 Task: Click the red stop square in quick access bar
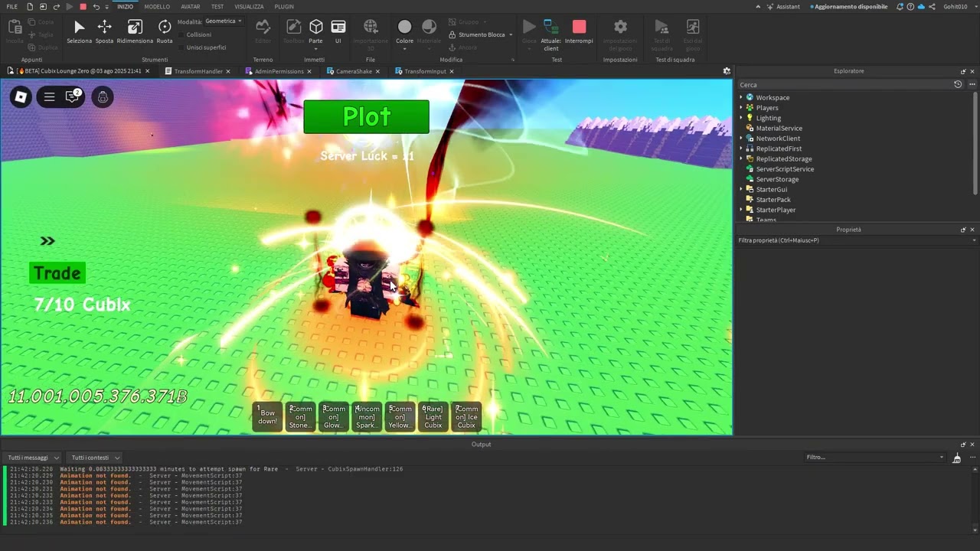click(x=83, y=7)
